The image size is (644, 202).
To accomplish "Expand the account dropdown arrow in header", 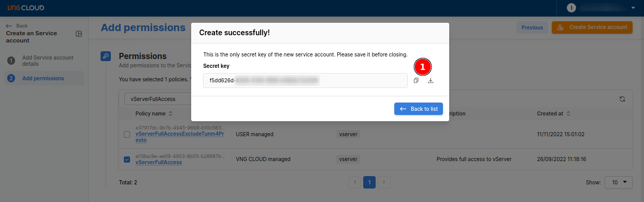I will click(633, 8).
